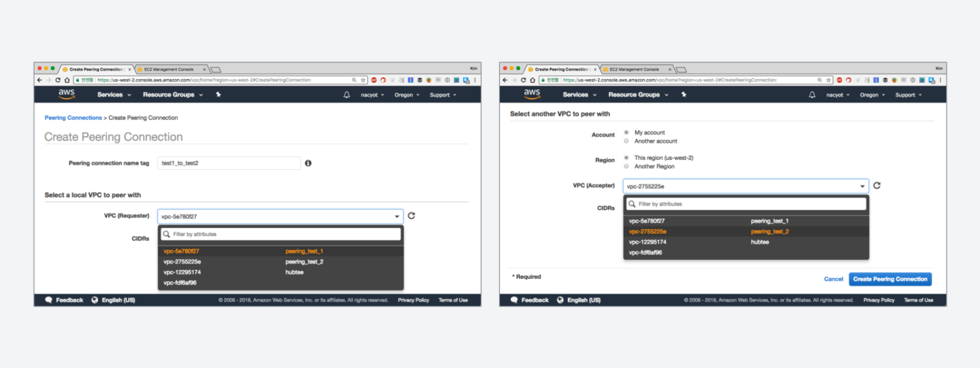Click the Feedback icon in right window footer
The width and height of the screenshot is (980, 368).
click(514, 300)
